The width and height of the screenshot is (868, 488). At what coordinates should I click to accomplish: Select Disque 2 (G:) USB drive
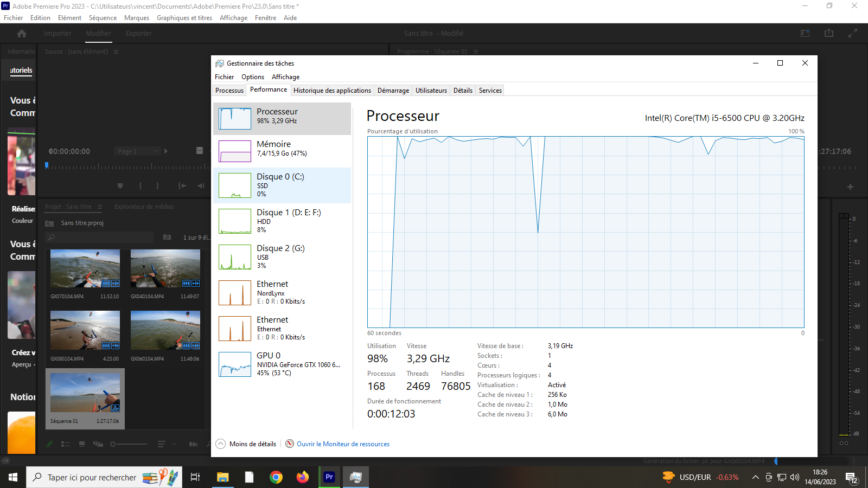click(x=282, y=257)
